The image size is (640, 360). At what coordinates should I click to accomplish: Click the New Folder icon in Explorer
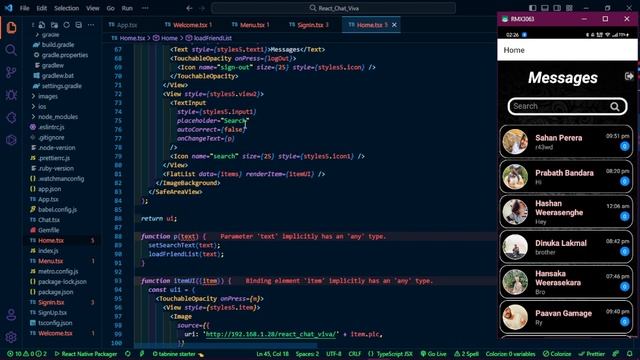(54, 25)
